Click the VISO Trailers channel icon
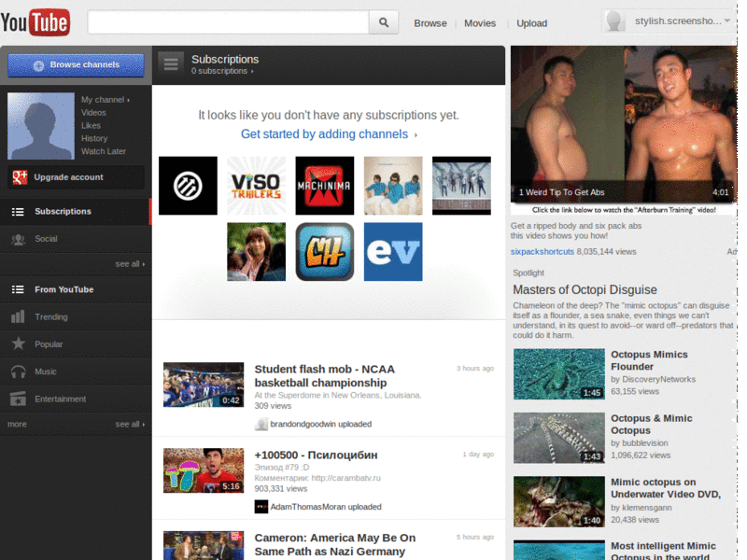Screen dimensions: 747x560 pos(256,186)
